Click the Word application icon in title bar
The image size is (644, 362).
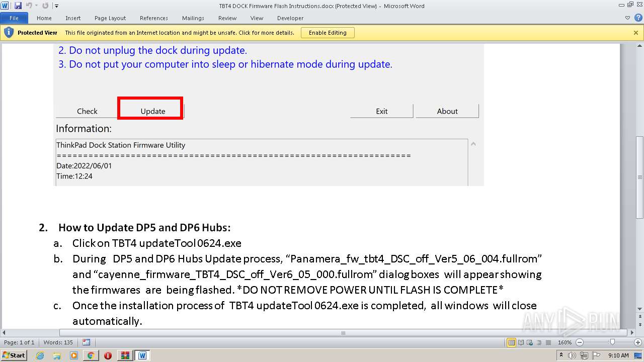[x=5, y=6]
